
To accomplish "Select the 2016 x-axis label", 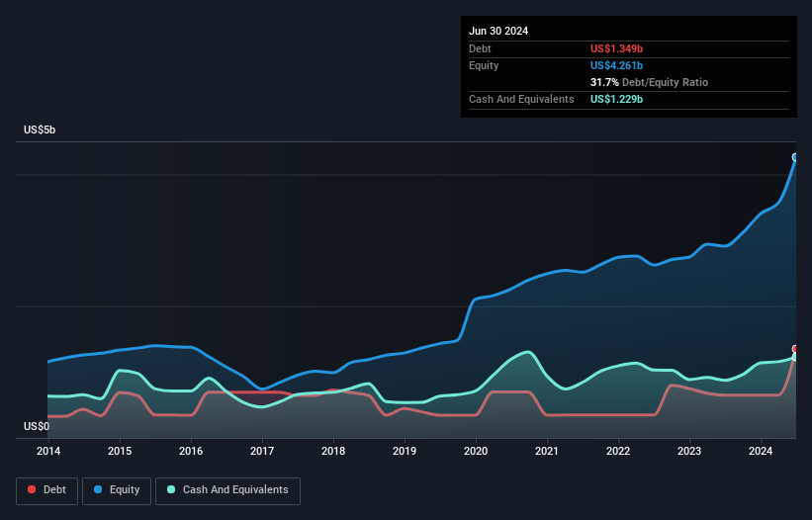I will click(x=191, y=451).
